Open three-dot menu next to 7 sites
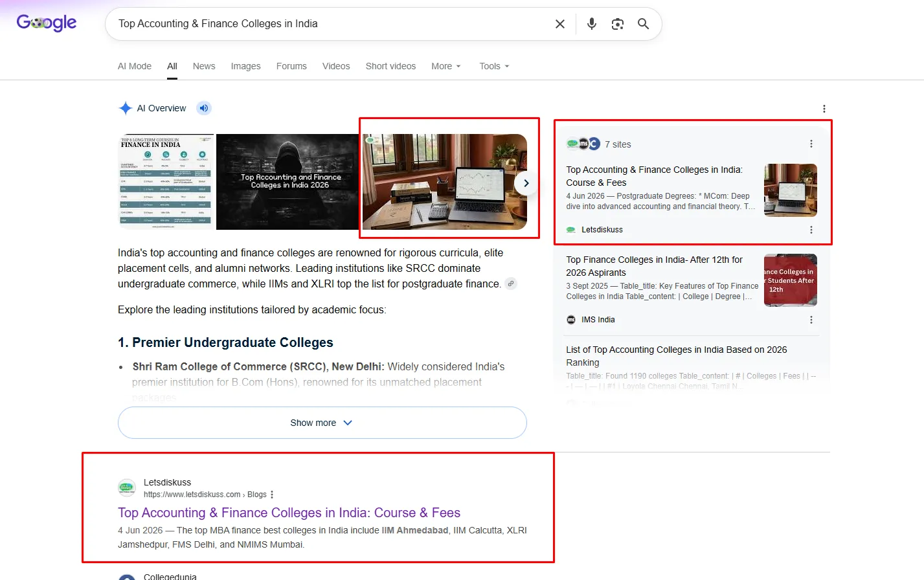 click(x=811, y=144)
